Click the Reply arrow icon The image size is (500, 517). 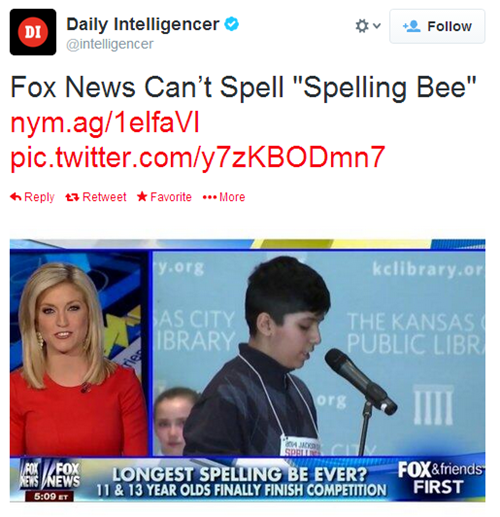(x=16, y=197)
